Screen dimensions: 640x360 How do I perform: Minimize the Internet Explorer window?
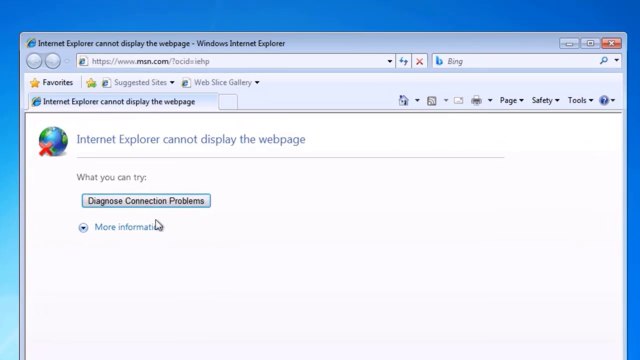[569, 43]
